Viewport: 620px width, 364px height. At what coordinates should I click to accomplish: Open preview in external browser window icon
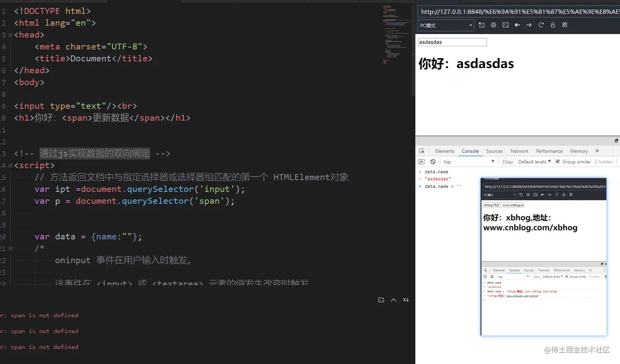click(481, 25)
